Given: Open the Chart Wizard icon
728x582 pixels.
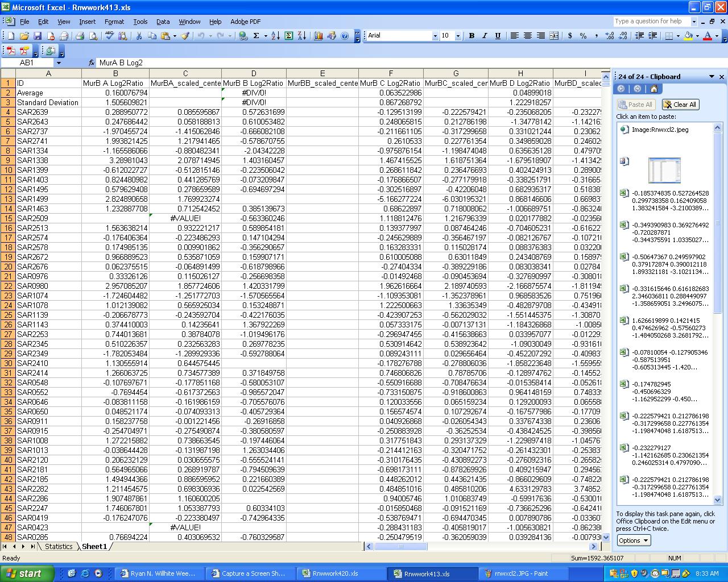Looking at the screenshot, I should pyautogui.click(x=318, y=36).
